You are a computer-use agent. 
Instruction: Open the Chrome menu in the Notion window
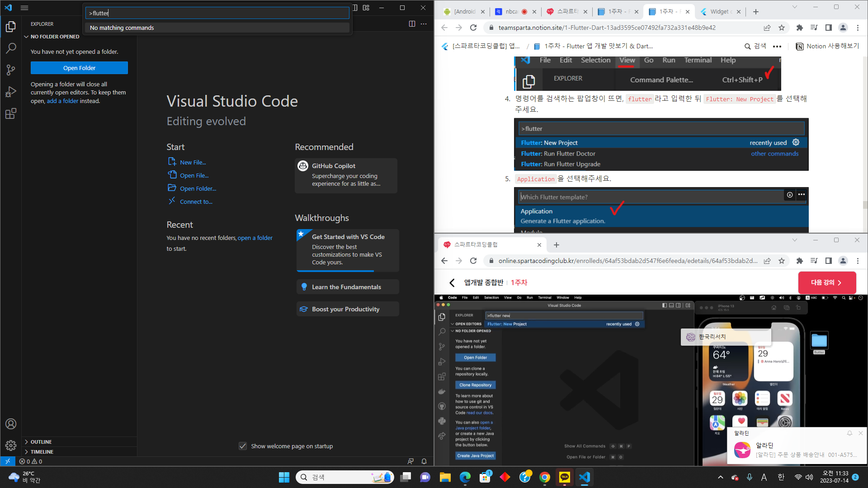coord(858,28)
